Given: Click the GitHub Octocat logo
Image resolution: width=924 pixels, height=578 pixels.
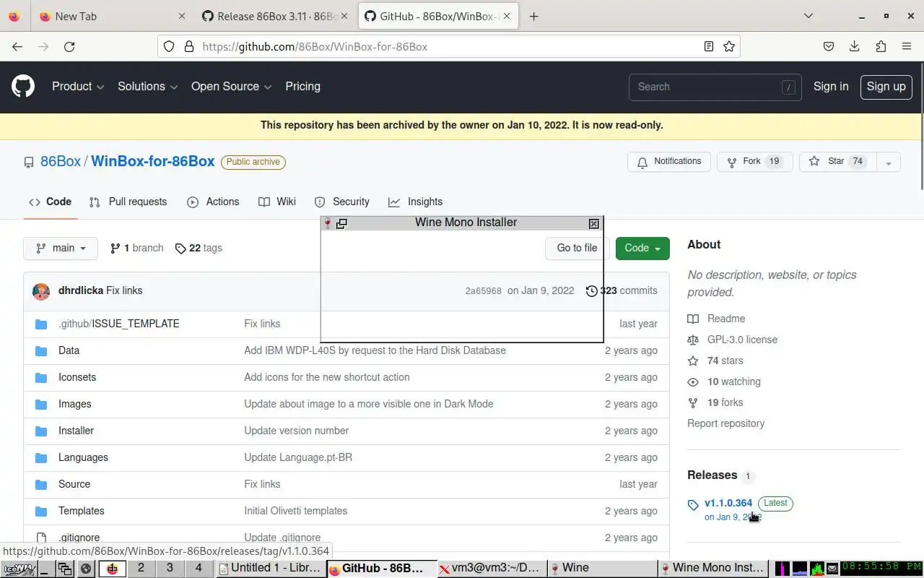Looking at the screenshot, I should point(23,87).
